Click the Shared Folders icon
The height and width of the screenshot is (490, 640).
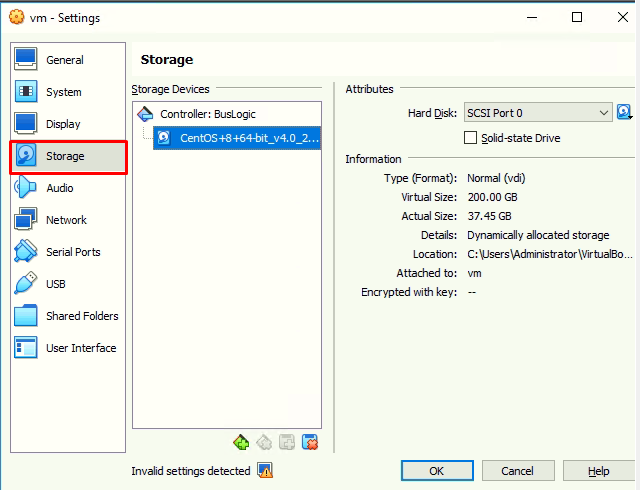(x=25, y=316)
